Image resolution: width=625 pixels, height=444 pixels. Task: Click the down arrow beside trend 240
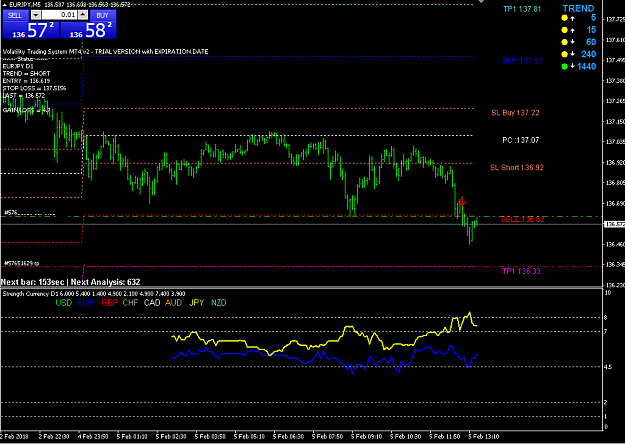(572, 54)
